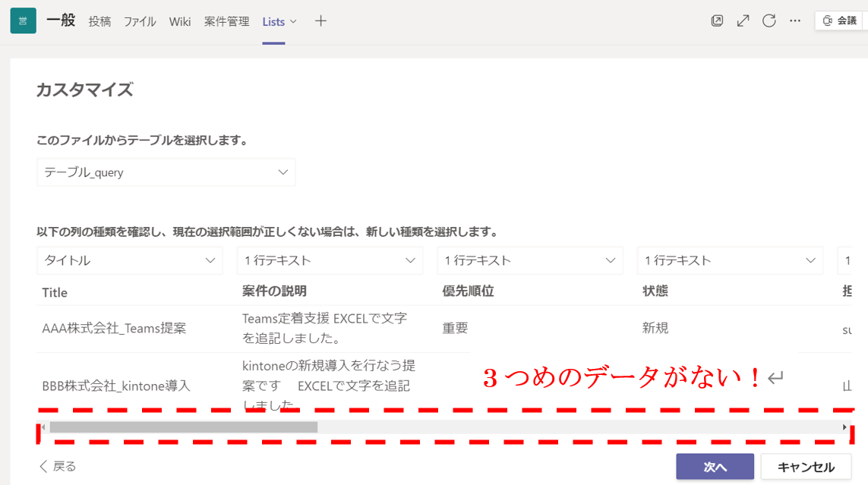Expand the view to full screen
The height and width of the screenshot is (485, 868).
(x=743, y=20)
